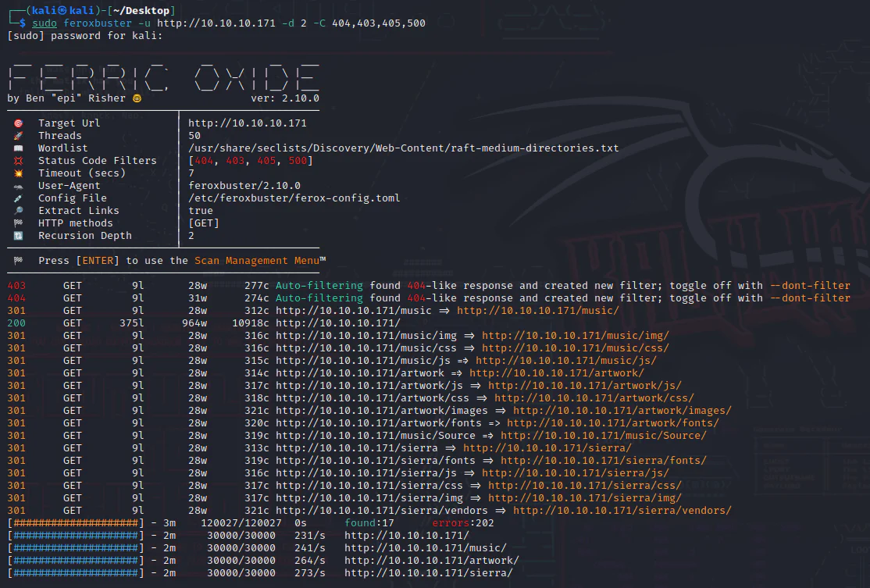Image resolution: width=870 pixels, height=588 pixels.
Task: Click the FERRIC OXIDE ASCII banner
Action: (163, 77)
